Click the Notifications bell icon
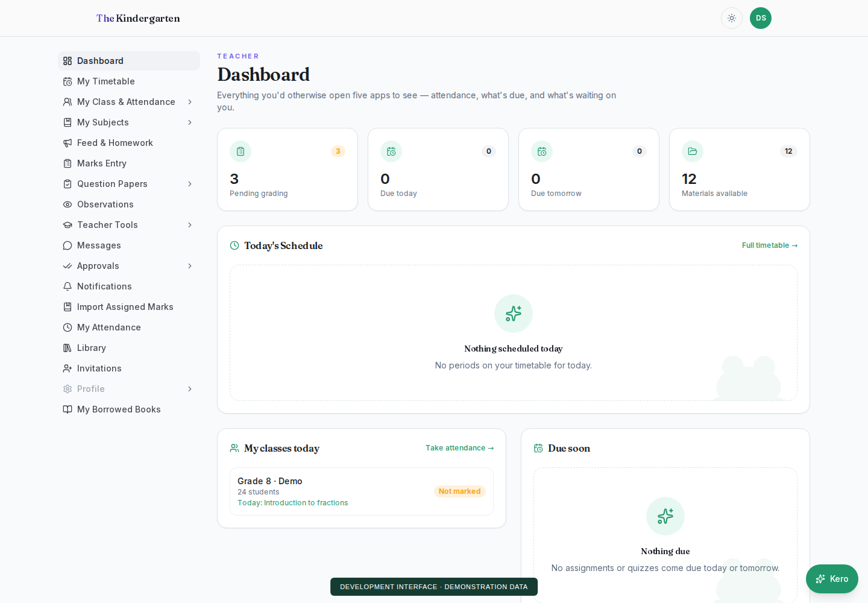Image resolution: width=868 pixels, height=603 pixels. 68,286
